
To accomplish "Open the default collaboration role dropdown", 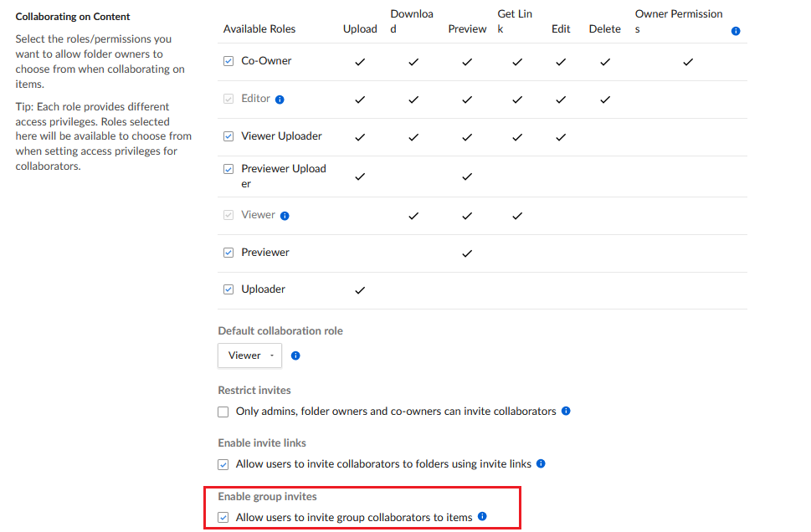I will click(249, 356).
